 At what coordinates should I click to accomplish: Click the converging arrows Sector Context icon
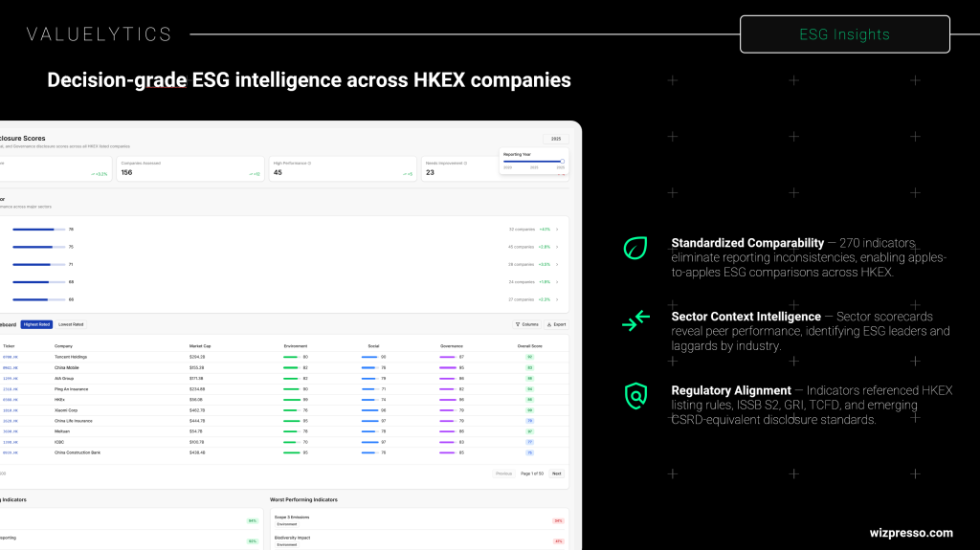point(635,321)
